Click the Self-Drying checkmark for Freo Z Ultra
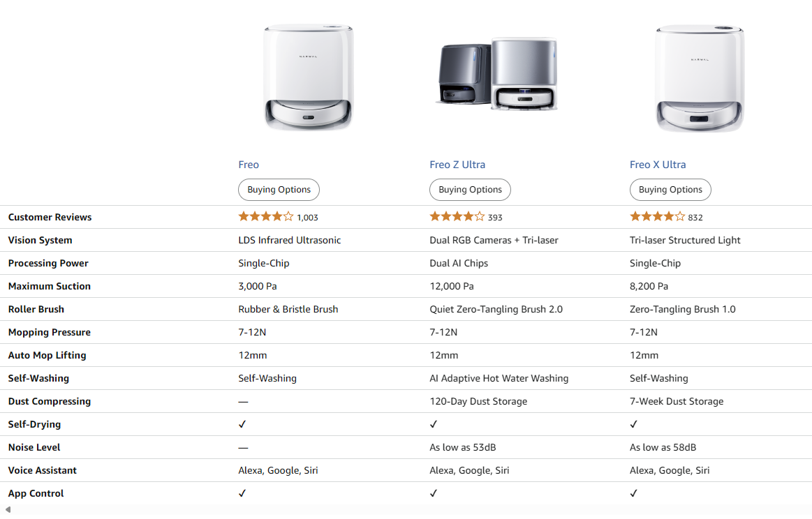Screen dimensions: 812x519 tap(434, 424)
